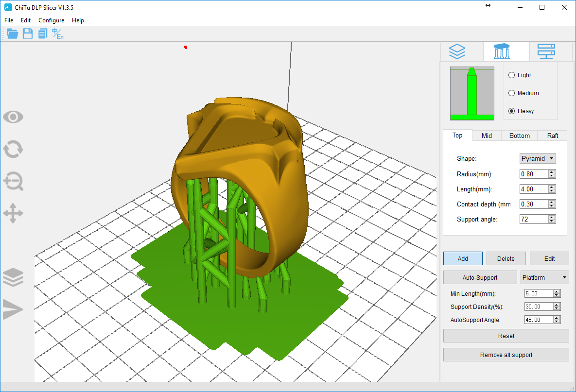Click Remove all support button

506,355
